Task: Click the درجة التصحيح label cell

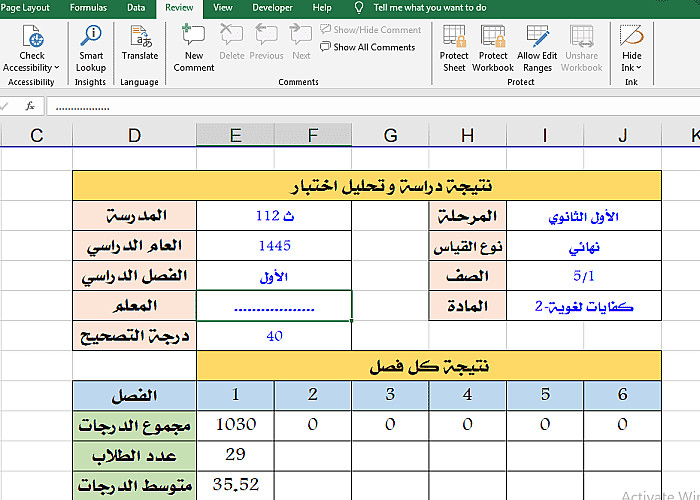Action: click(134, 336)
